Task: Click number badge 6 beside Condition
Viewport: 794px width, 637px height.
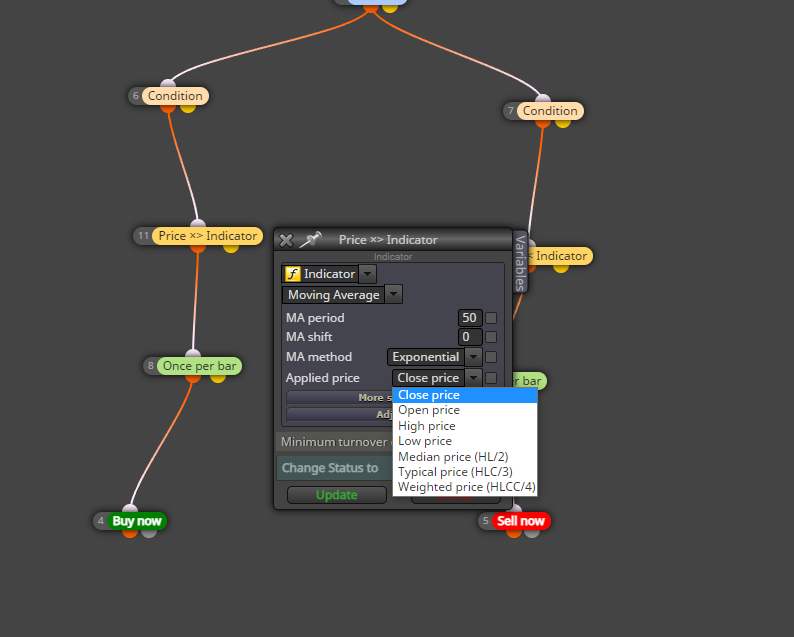Action: click(x=136, y=96)
